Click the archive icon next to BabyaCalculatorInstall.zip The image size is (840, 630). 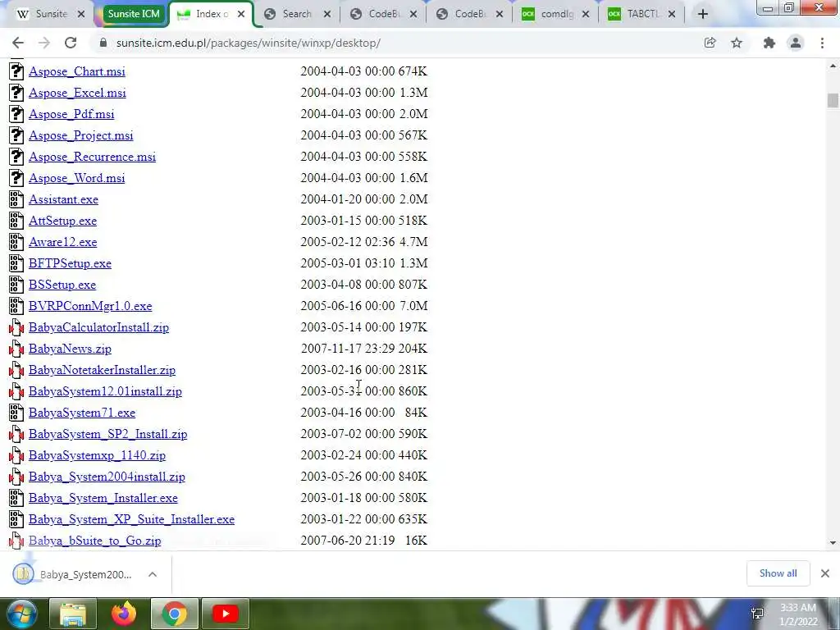(16, 327)
